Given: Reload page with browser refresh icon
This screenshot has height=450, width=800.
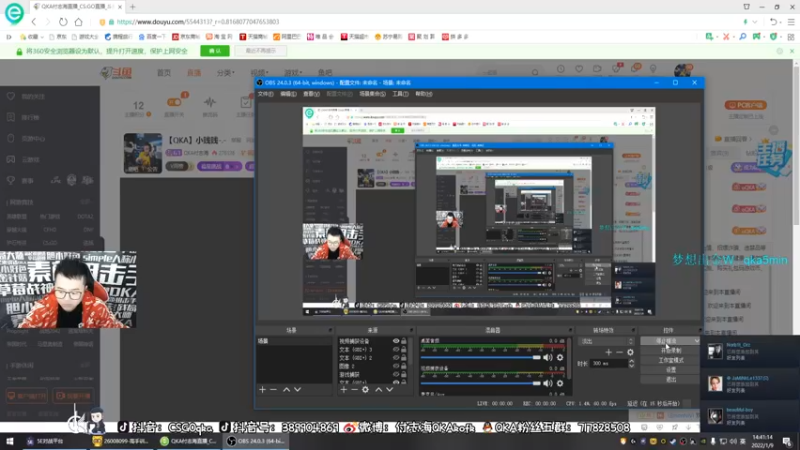Looking at the screenshot, I should point(63,22).
